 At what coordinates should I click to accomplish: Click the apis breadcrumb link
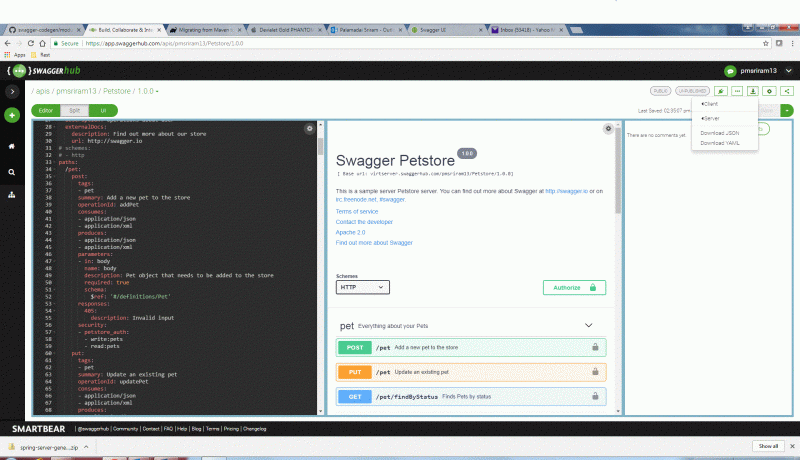42,91
